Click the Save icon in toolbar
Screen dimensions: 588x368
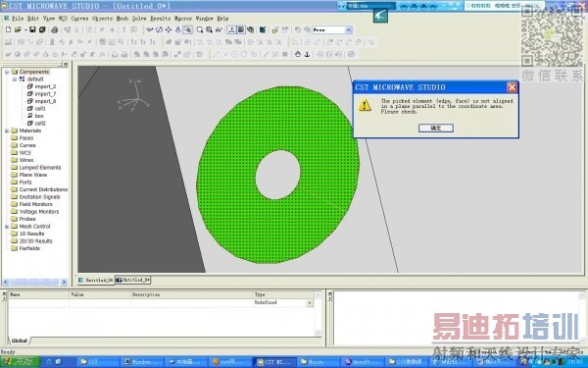click(32, 29)
